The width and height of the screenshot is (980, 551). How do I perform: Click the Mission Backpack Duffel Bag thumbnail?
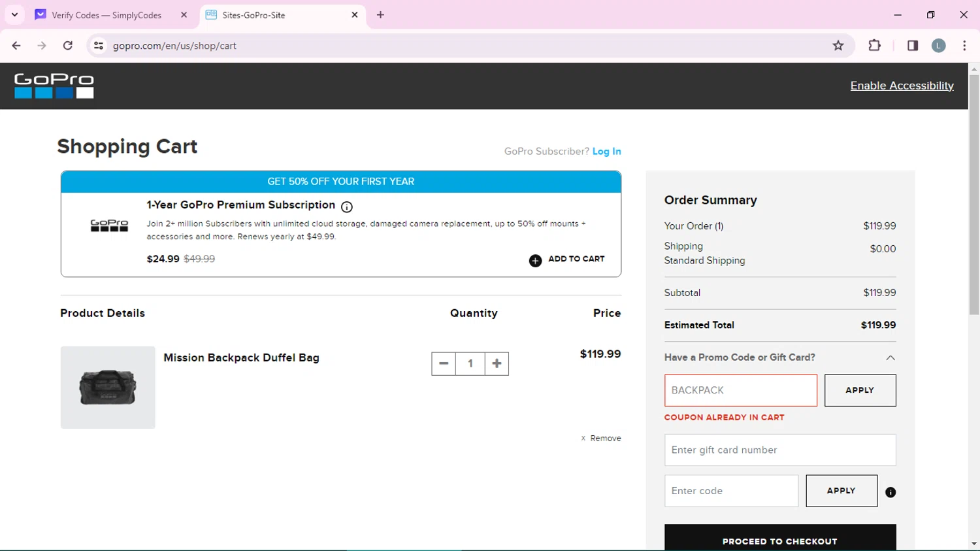point(108,387)
